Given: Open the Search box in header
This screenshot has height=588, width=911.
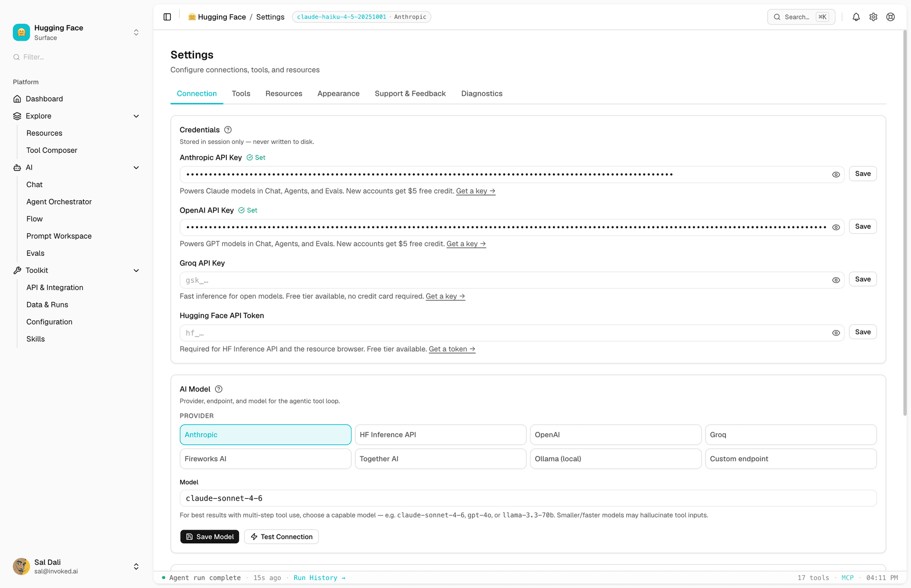Looking at the screenshot, I should click(801, 17).
